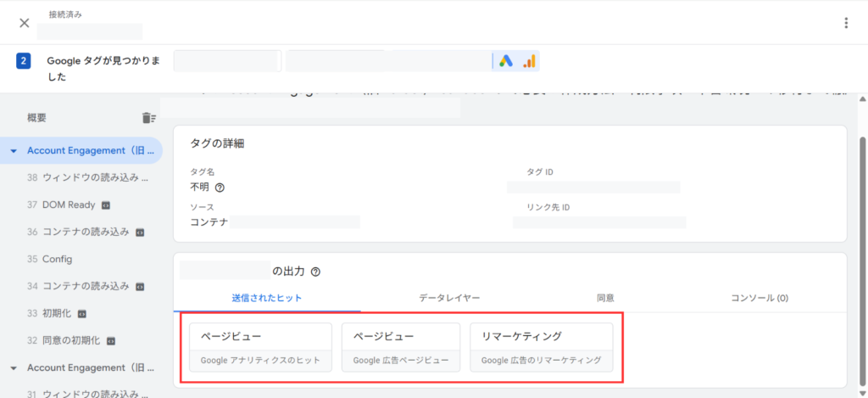Click the scroll down arrow on scrollbar
The width and height of the screenshot is (868, 398).
(x=862, y=393)
